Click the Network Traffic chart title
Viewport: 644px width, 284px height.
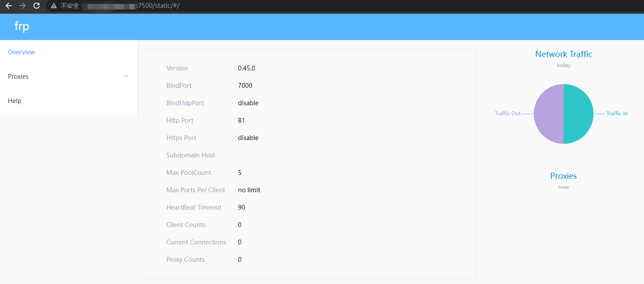pyautogui.click(x=564, y=54)
